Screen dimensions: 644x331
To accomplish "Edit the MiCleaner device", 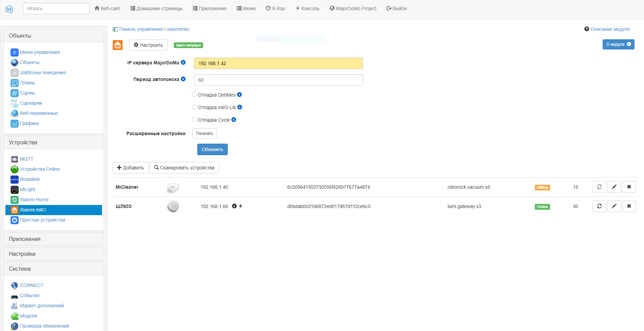I will [x=614, y=187].
